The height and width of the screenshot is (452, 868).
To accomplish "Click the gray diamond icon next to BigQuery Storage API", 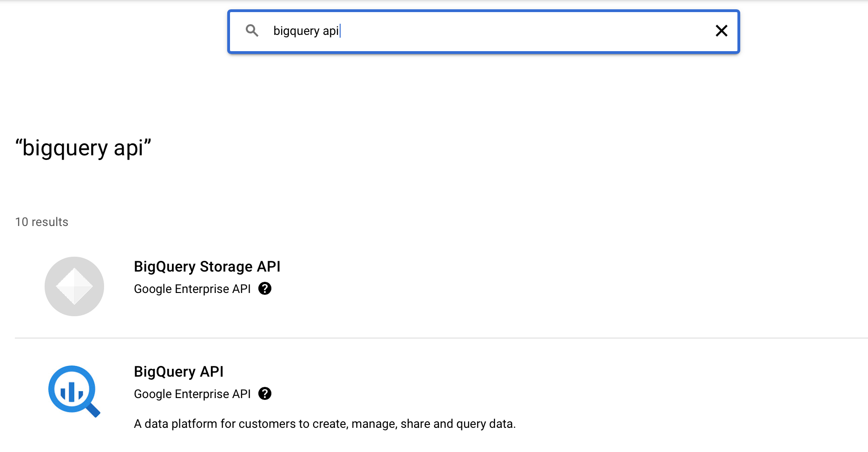I will tap(74, 286).
